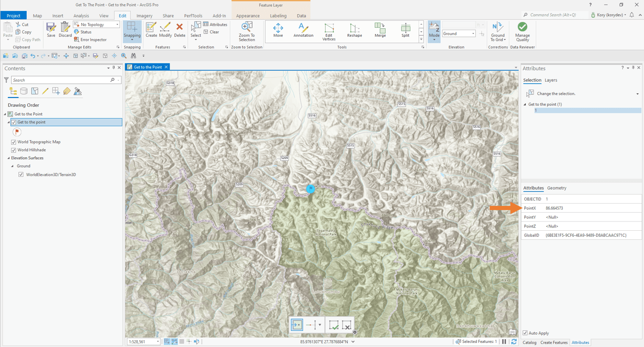Click the finish sketch checkmark icon

[334, 325]
